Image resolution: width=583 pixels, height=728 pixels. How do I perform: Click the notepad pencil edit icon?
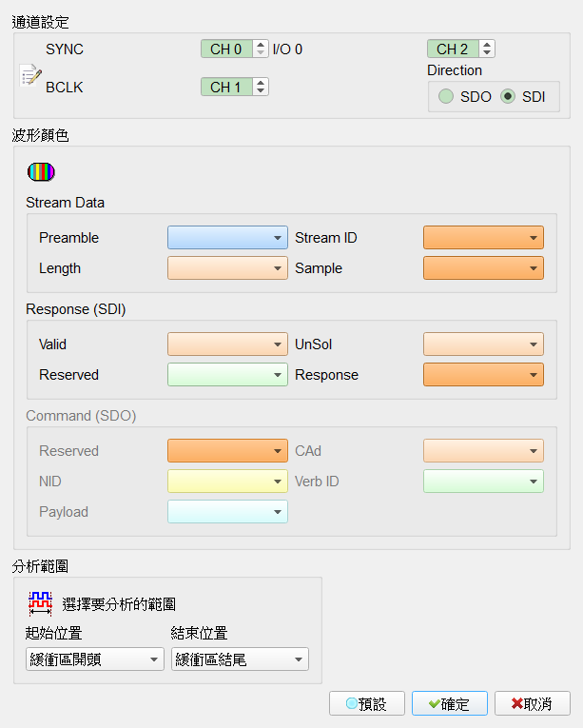coord(30,75)
